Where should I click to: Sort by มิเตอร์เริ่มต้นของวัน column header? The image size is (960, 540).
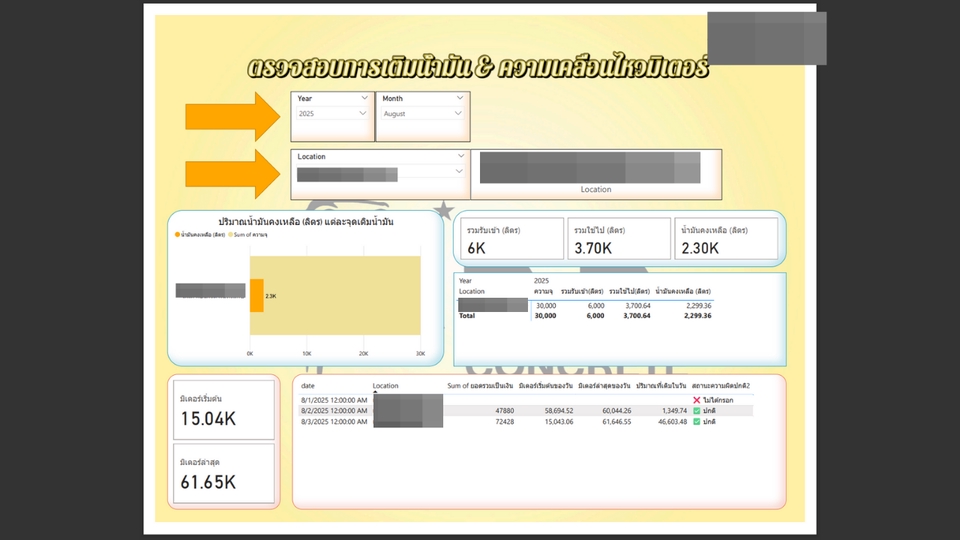(546, 386)
